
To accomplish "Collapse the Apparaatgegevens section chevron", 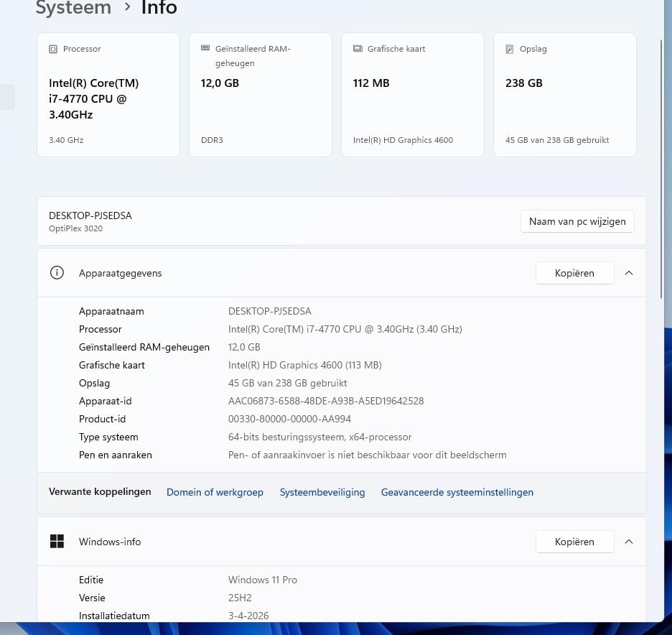I will pyautogui.click(x=629, y=273).
